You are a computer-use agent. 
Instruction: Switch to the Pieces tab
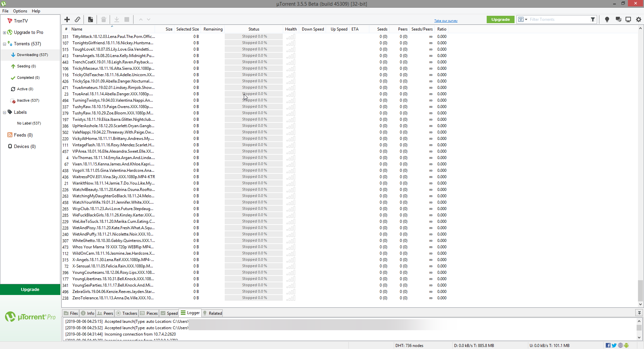coord(149,313)
